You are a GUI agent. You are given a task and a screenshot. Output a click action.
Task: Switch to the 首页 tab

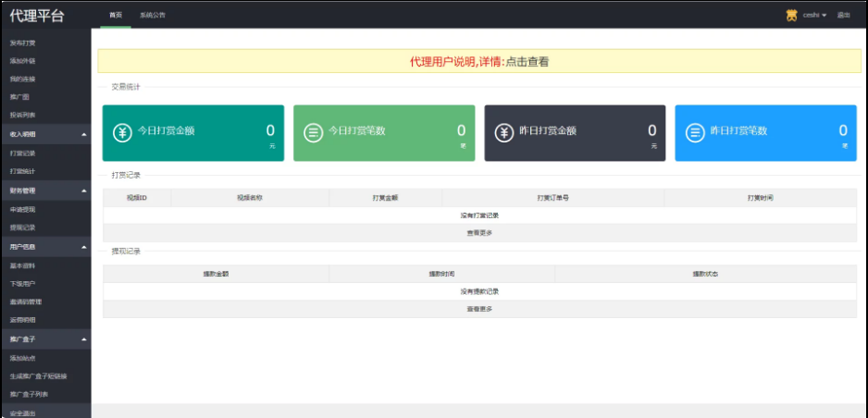116,15
